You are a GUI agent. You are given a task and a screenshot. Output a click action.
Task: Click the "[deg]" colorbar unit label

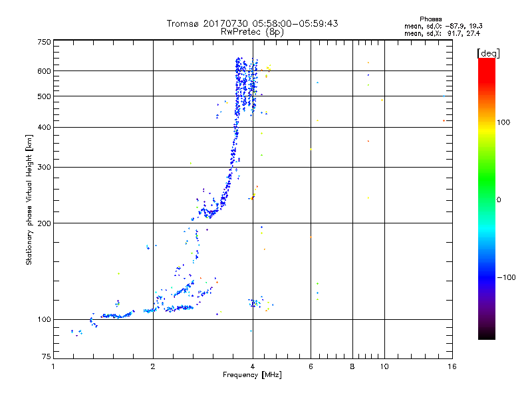(x=488, y=53)
